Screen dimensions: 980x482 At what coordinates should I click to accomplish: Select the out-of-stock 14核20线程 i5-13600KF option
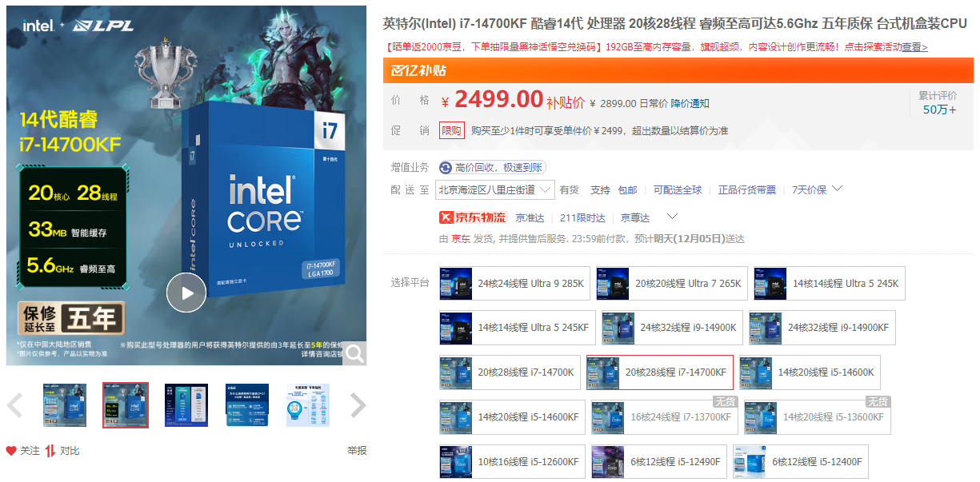[x=818, y=417]
